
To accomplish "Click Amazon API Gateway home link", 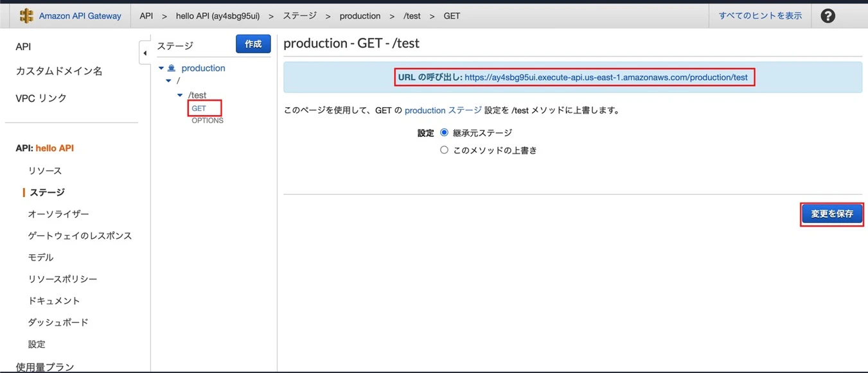I will pyautogui.click(x=80, y=16).
